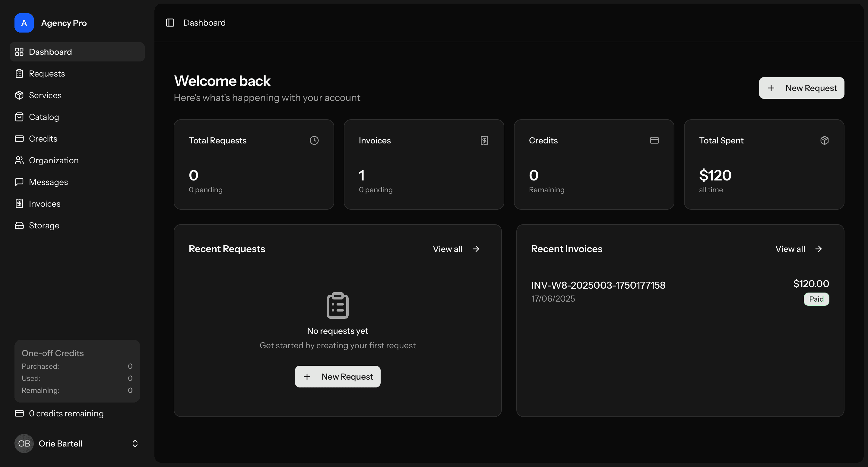The image size is (868, 467).
Task: Select the Credits card icon in sidebar
Action: pyautogui.click(x=19, y=138)
